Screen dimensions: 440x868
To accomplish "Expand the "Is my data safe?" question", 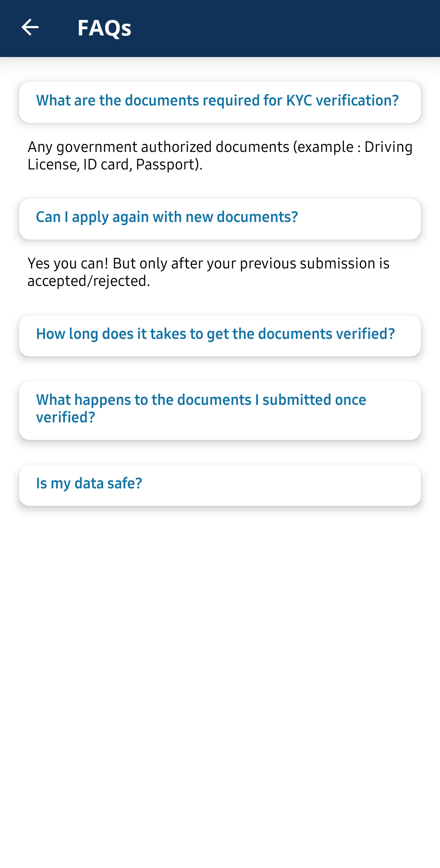I will pyautogui.click(x=220, y=485).
